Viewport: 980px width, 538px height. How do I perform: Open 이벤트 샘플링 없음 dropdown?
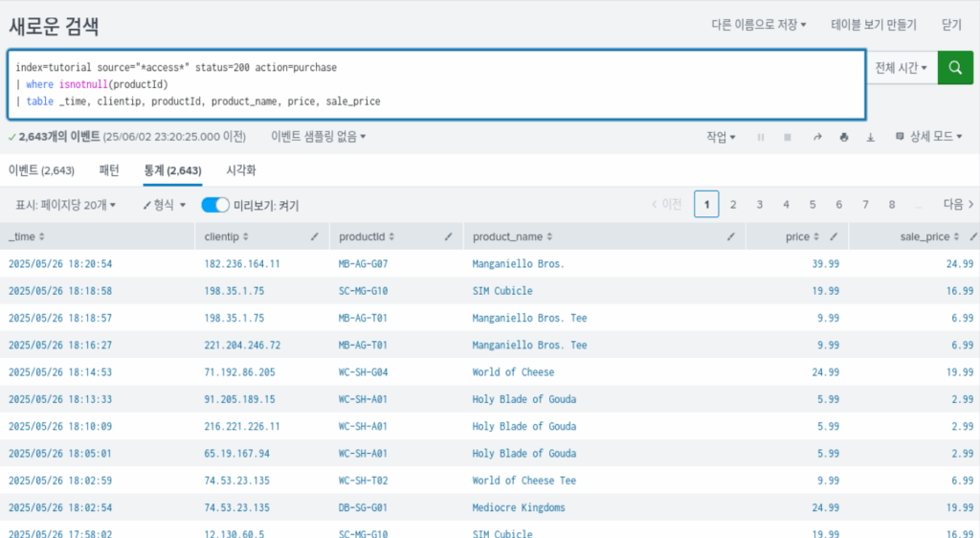click(x=318, y=136)
